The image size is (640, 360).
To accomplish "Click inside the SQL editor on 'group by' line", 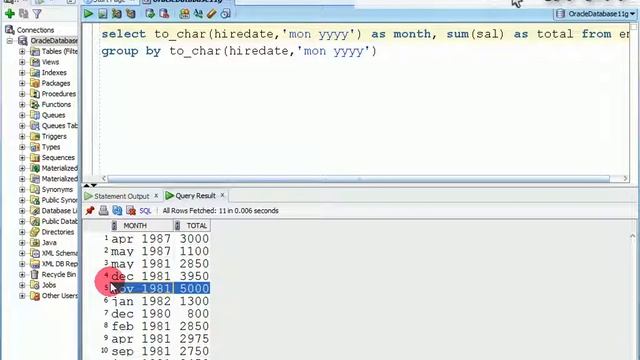I will pos(239,51).
